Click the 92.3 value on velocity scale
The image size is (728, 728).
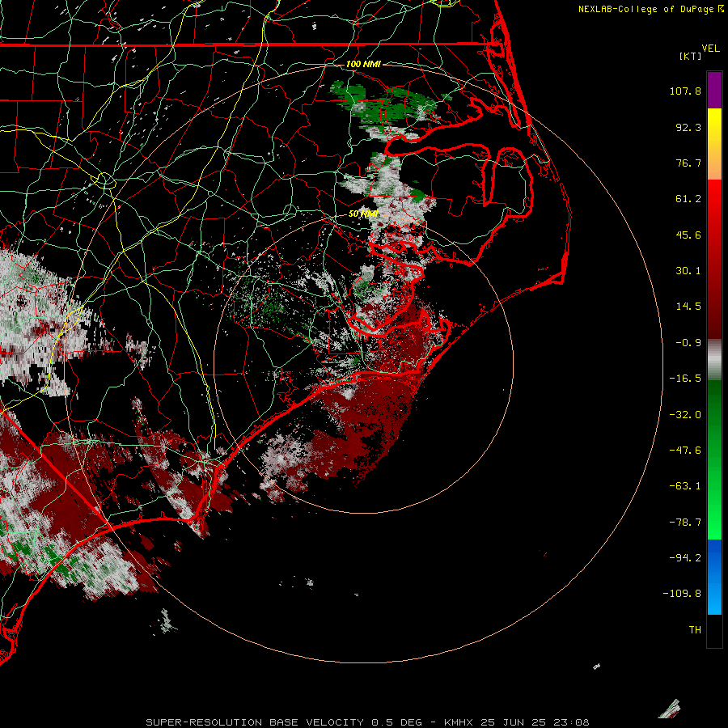point(688,127)
